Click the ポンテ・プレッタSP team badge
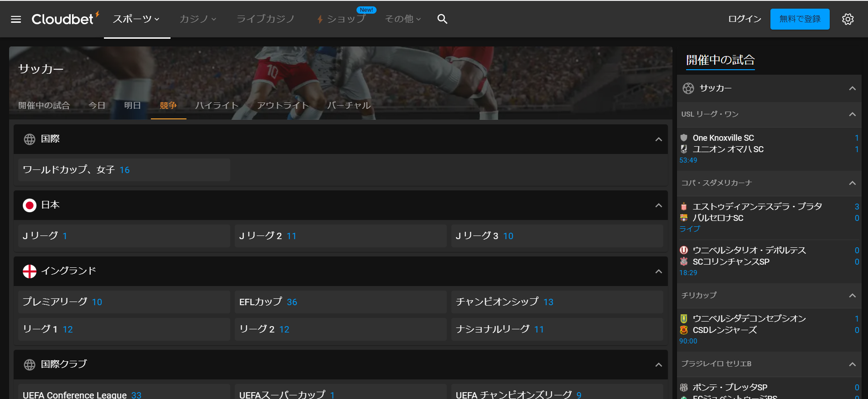 coord(684,388)
